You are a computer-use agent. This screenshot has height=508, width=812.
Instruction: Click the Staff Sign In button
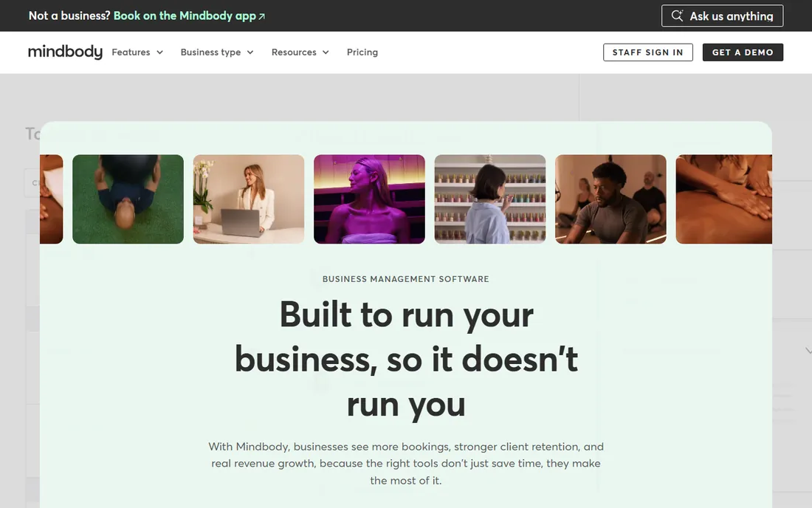pos(648,52)
